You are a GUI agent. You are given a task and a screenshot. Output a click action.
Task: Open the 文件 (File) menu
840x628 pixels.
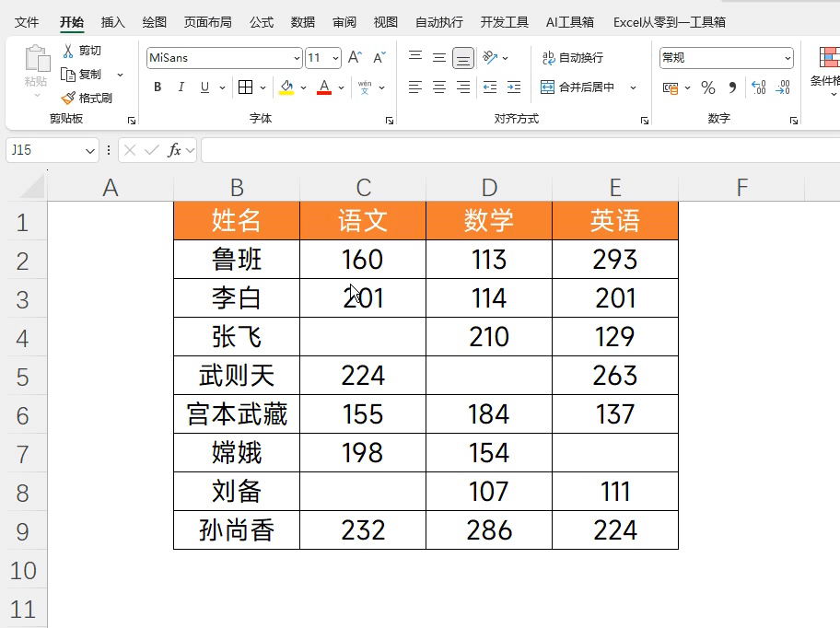coord(26,22)
